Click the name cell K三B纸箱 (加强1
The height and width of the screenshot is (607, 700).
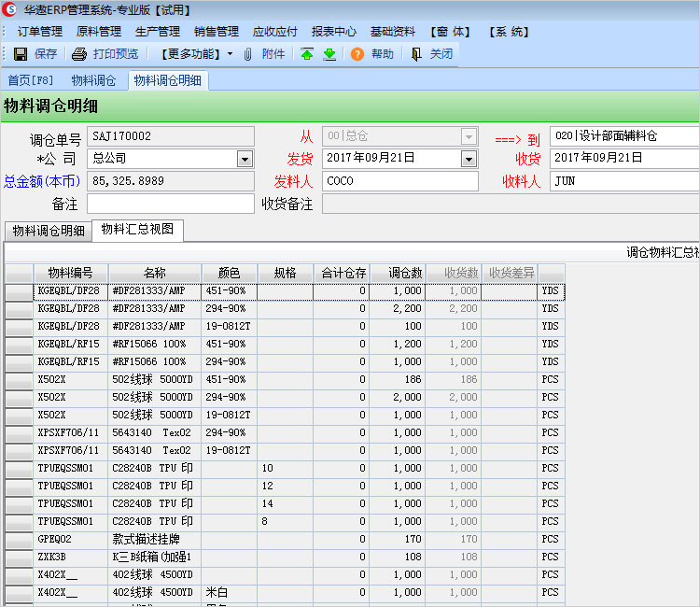154,558
